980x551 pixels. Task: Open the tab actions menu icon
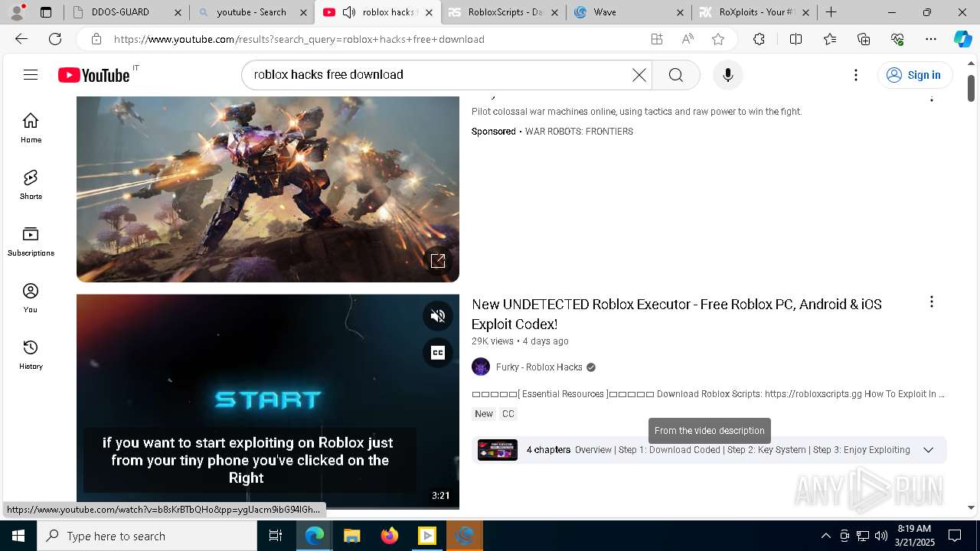pos(46,12)
